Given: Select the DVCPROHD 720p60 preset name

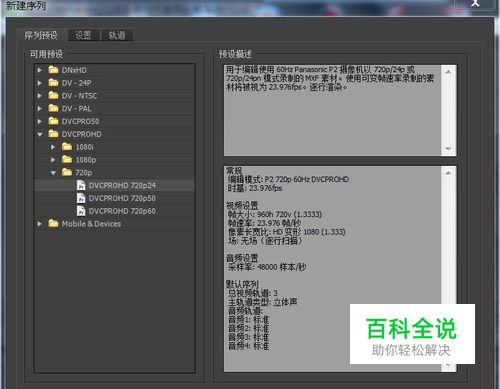Looking at the screenshot, I should [x=122, y=211].
